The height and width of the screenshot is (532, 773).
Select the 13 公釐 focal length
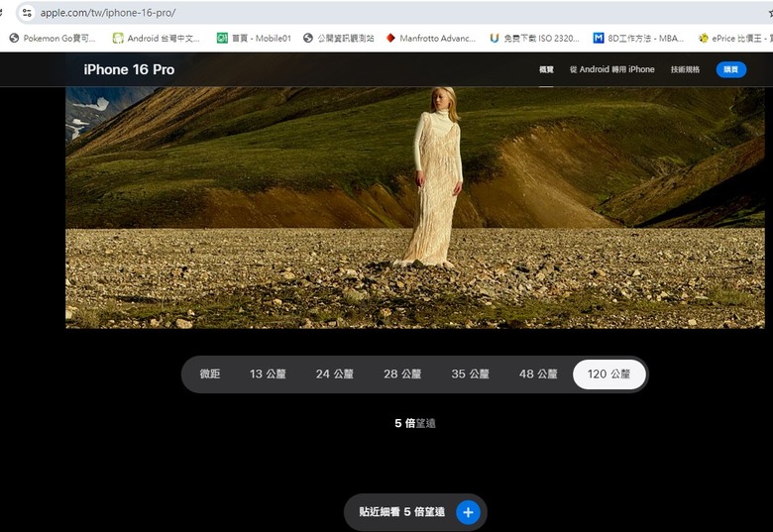pyautogui.click(x=268, y=373)
